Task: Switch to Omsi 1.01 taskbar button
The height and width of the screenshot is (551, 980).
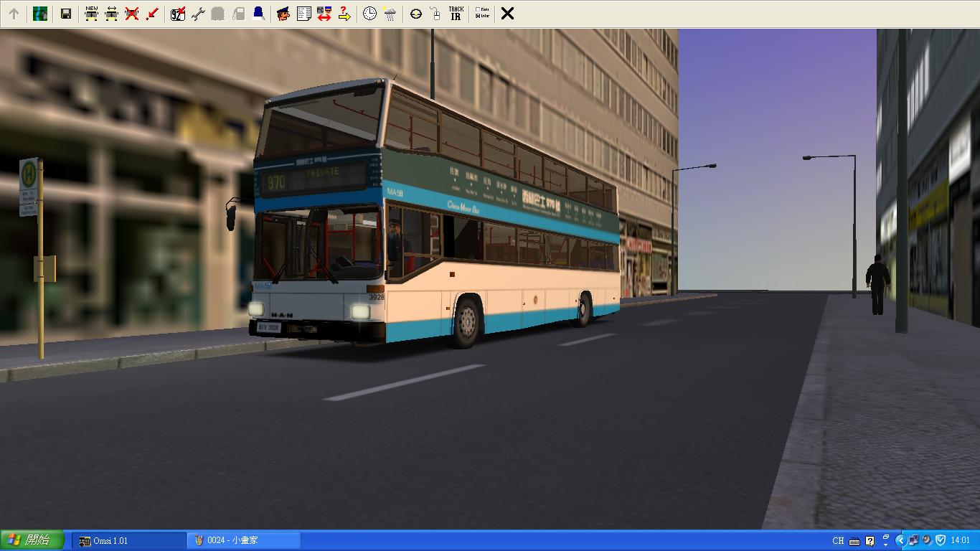Action: click(x=129, y=541)
